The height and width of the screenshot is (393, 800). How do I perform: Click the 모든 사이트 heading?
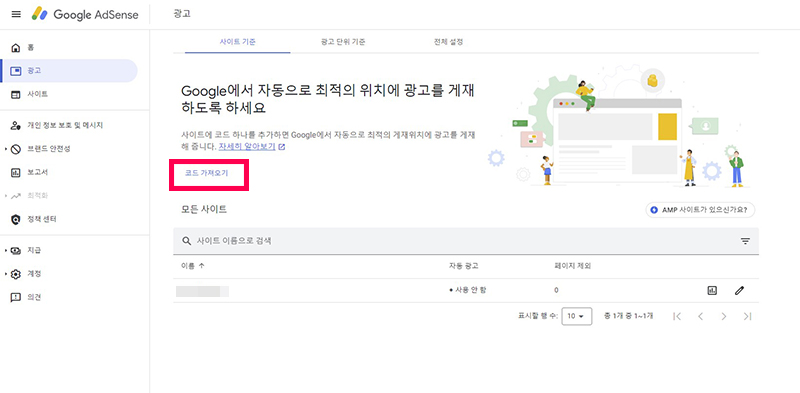point(204,209)
